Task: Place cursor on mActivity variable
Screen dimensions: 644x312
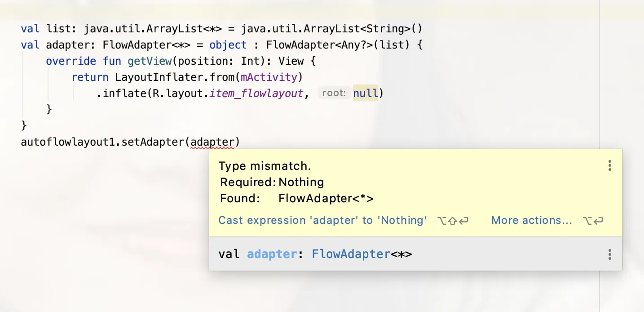Action: [x=269, y=77]
